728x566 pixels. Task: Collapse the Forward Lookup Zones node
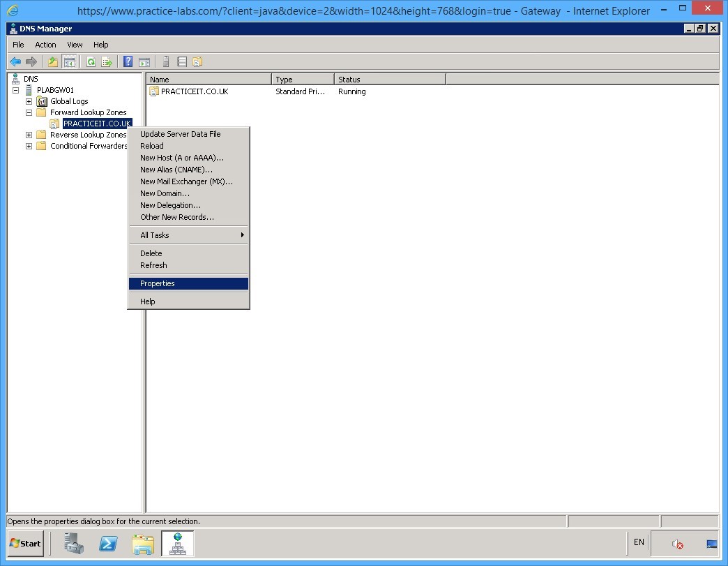[28, 112]
